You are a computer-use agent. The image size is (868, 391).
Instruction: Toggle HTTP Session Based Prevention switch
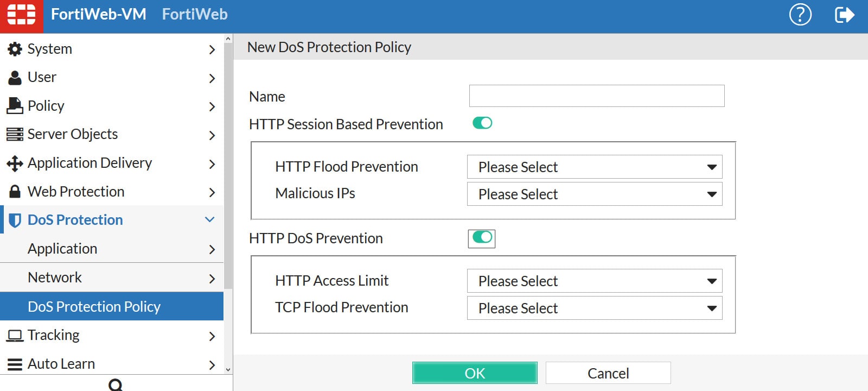point(482,123)
